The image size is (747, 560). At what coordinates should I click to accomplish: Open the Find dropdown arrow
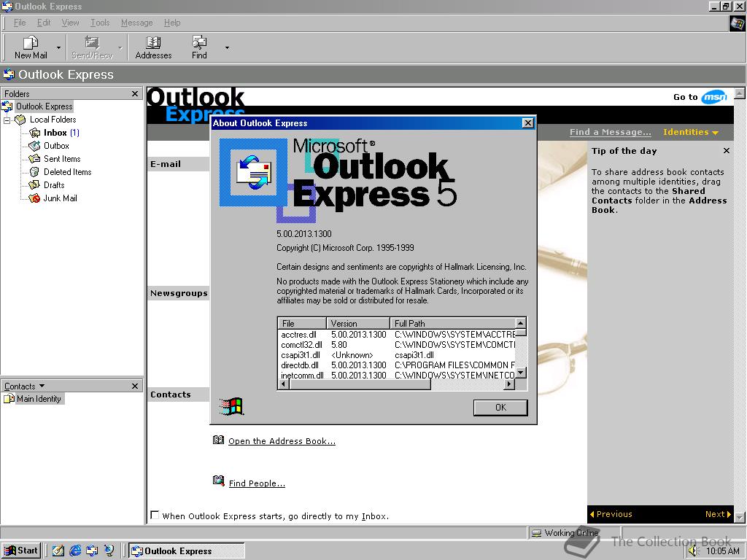[227, 47]
